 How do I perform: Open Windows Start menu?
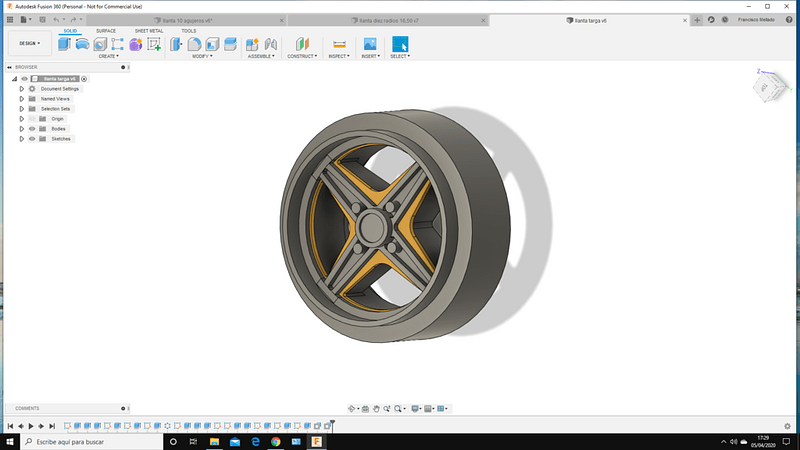pos(10,442)
